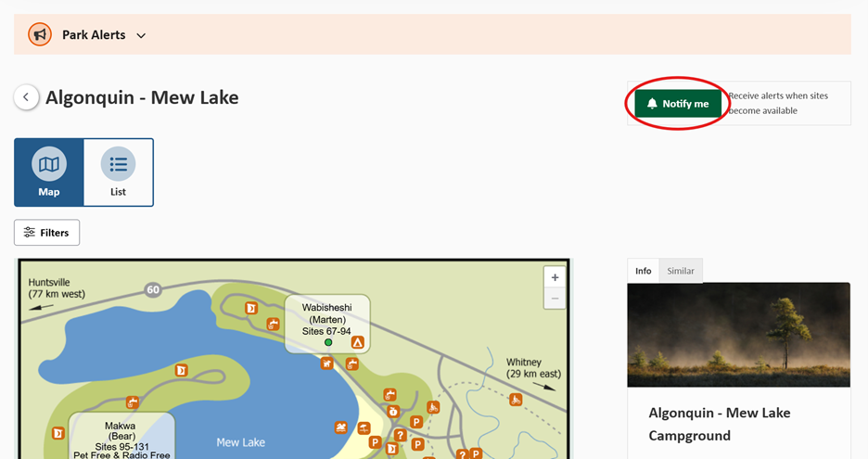The height and width of the screenshot is (459, 868).
Task: Select the Makwa (Bear) Sites 95-131 area
Action: click(x=121, y=436)
